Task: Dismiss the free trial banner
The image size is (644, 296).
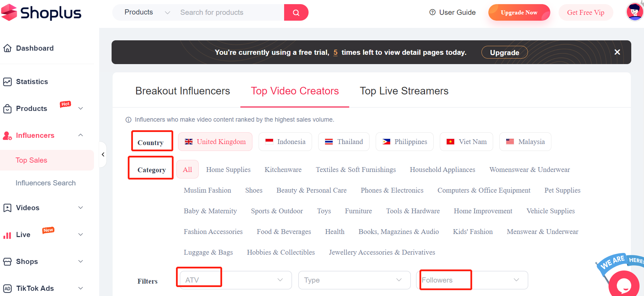Action: pos(617,52)
